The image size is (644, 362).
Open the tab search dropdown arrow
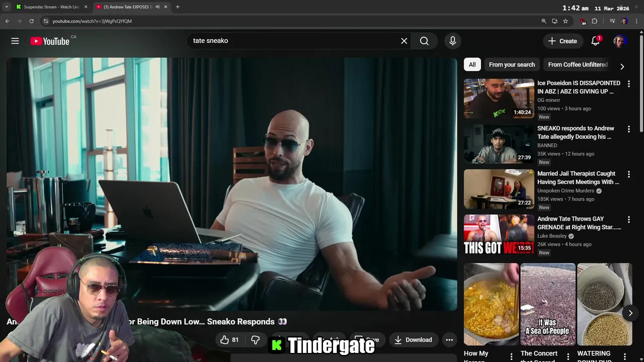pos(7,7)
